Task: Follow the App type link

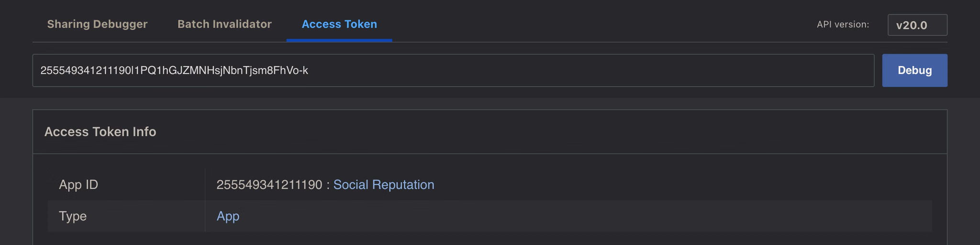Action: point(228,216)
